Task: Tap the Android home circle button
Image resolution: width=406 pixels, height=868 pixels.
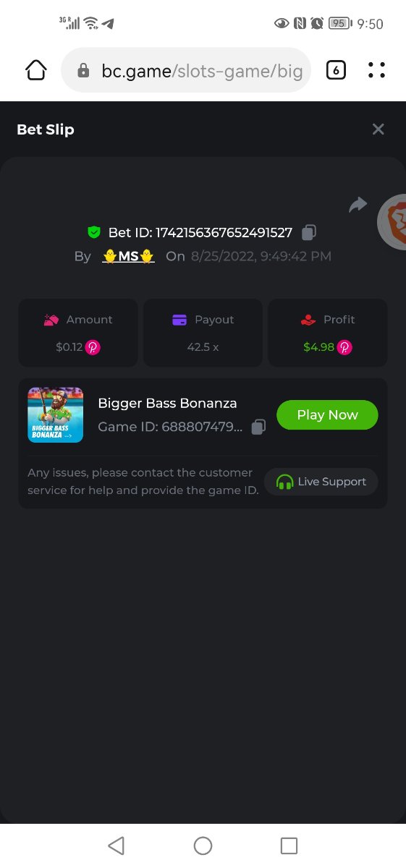Action: pyautogui.click(x=203, y=846)
